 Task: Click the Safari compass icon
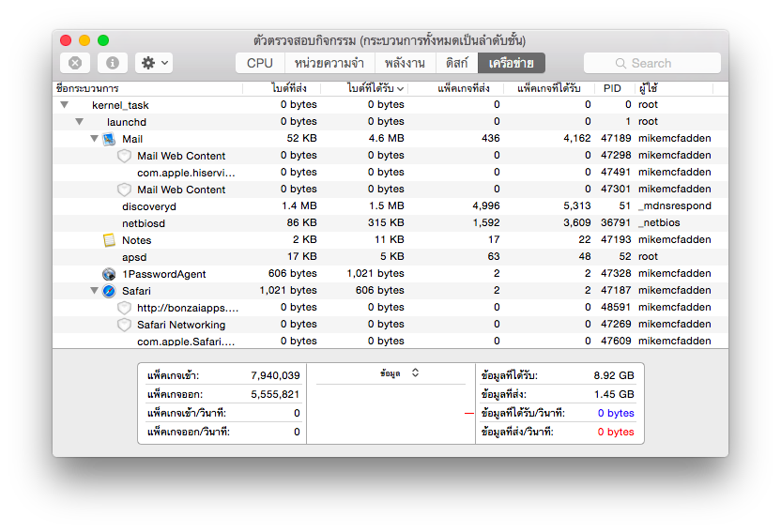pos(109,291)
